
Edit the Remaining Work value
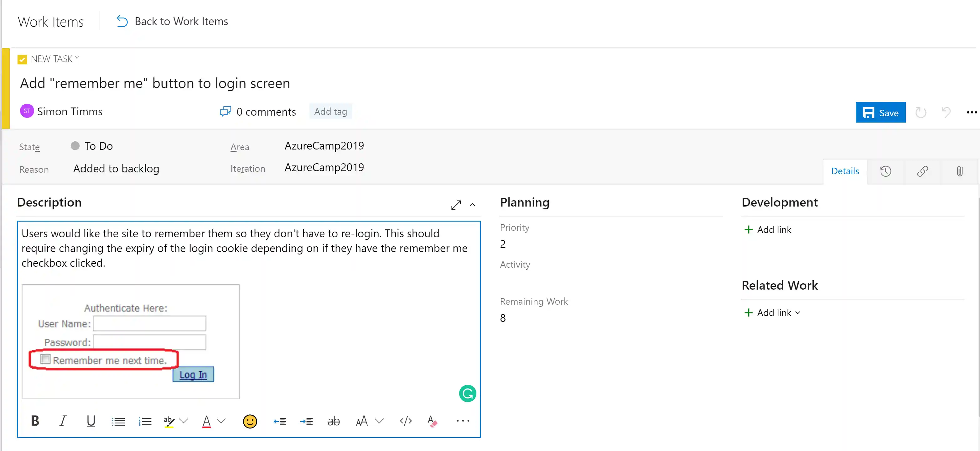click(x=503, y=318)
